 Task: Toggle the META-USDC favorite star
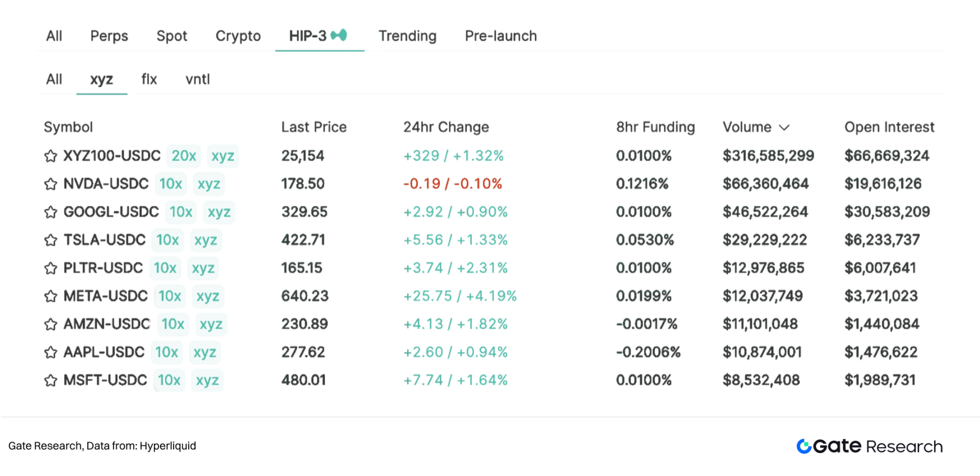50,296
